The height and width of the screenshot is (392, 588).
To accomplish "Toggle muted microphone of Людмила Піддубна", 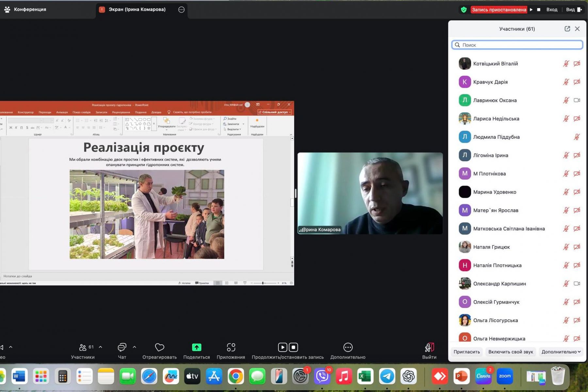I will [577, 137].
